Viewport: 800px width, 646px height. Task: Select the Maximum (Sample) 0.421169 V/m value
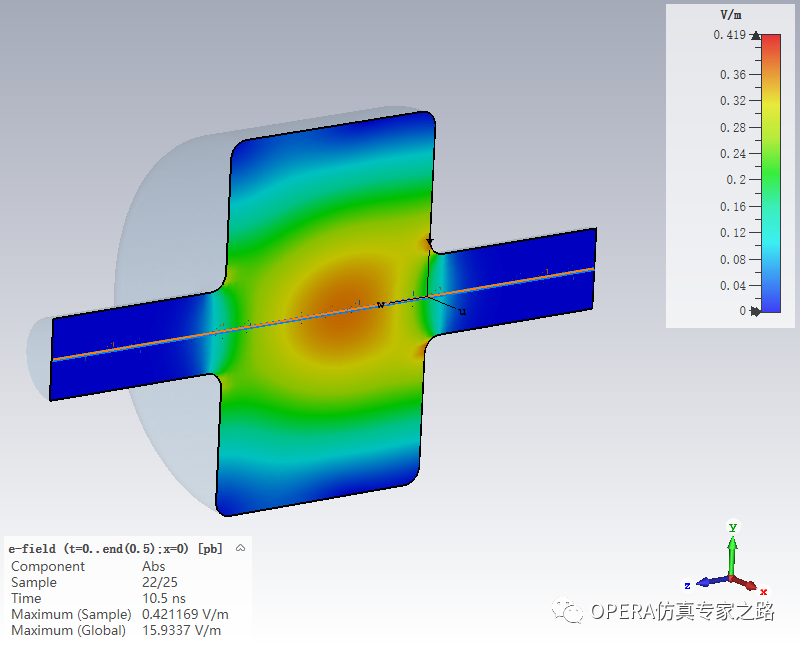185,614
